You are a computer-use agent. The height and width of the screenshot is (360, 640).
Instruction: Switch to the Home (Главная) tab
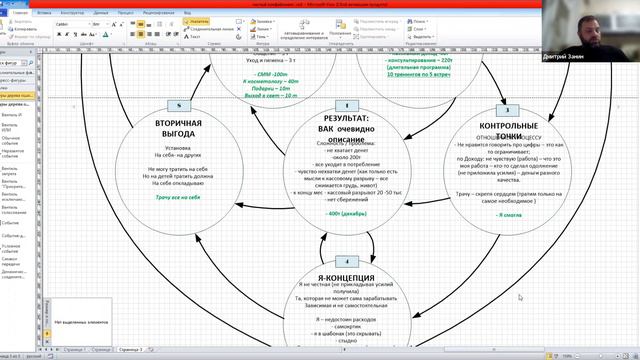(20, 13)
